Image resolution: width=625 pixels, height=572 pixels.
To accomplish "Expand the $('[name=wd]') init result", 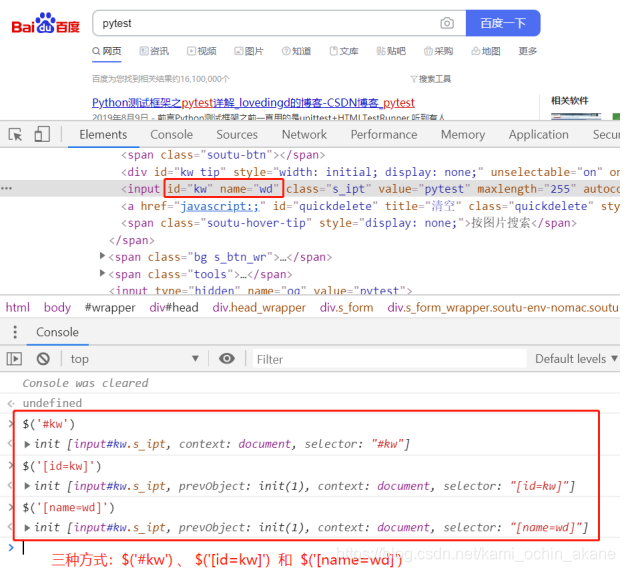I will (x=27, y=528).
